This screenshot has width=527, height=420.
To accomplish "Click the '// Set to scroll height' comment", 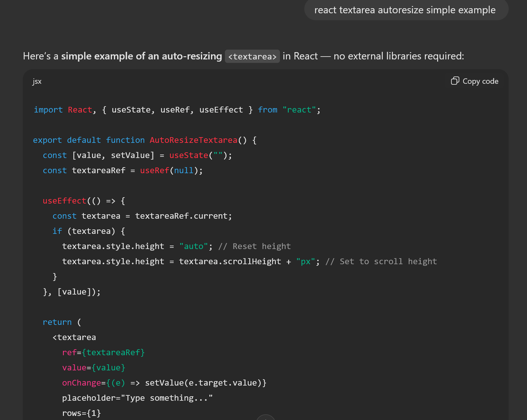I will pos(381,261).
